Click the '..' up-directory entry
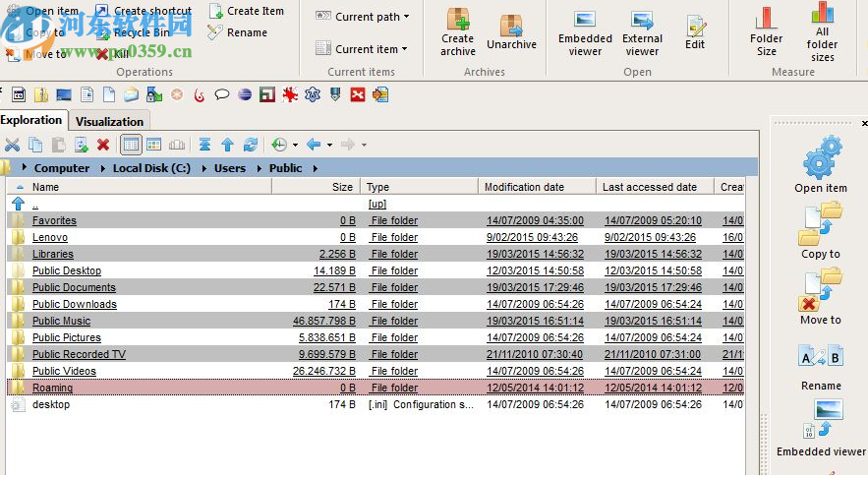This screenshot has width=868, height=479. point(35,204)
